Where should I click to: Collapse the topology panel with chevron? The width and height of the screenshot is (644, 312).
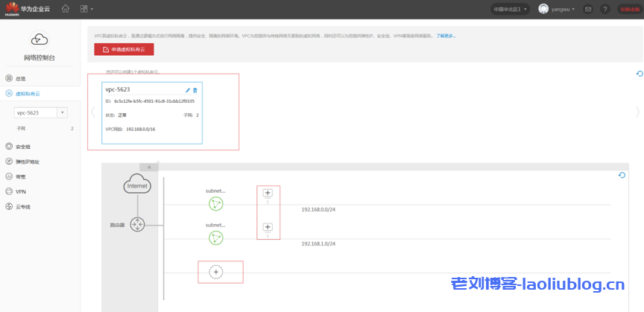(149, 167)
